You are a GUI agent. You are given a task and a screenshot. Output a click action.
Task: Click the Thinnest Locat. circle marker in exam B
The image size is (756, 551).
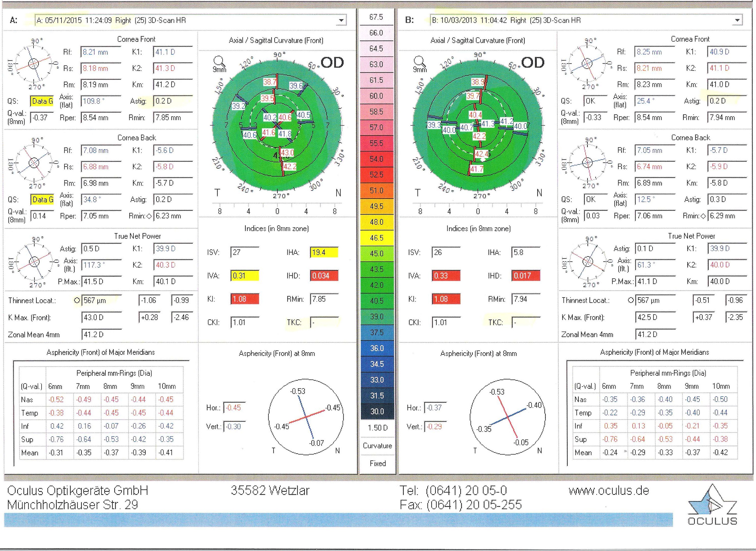tap(630, 300)
